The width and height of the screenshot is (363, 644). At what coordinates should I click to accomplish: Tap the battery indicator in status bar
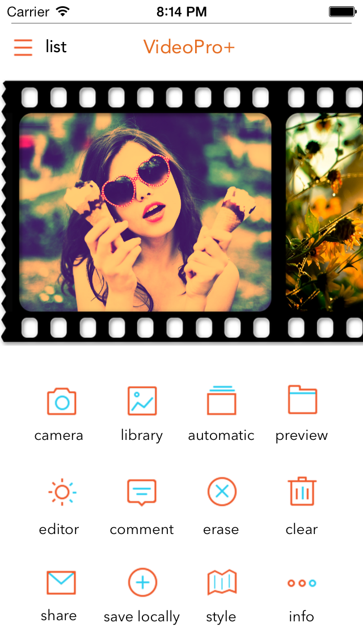(343, 11)
